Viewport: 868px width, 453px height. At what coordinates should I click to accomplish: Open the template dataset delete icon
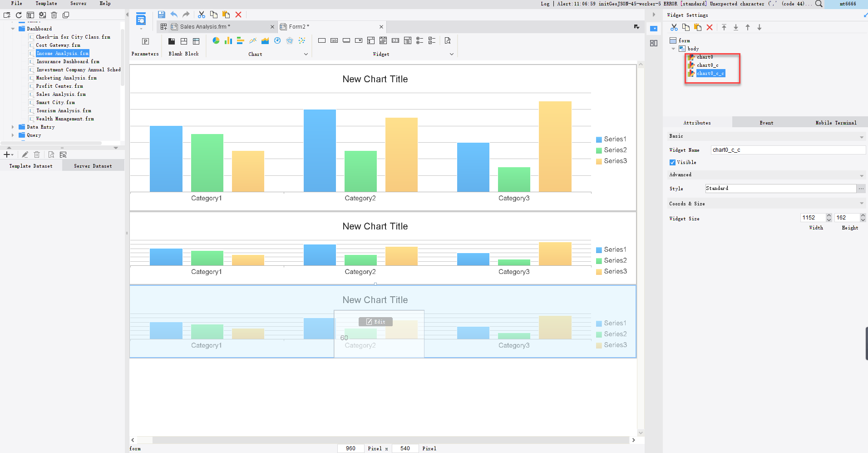pyautogui.click(x=37, y=154)
